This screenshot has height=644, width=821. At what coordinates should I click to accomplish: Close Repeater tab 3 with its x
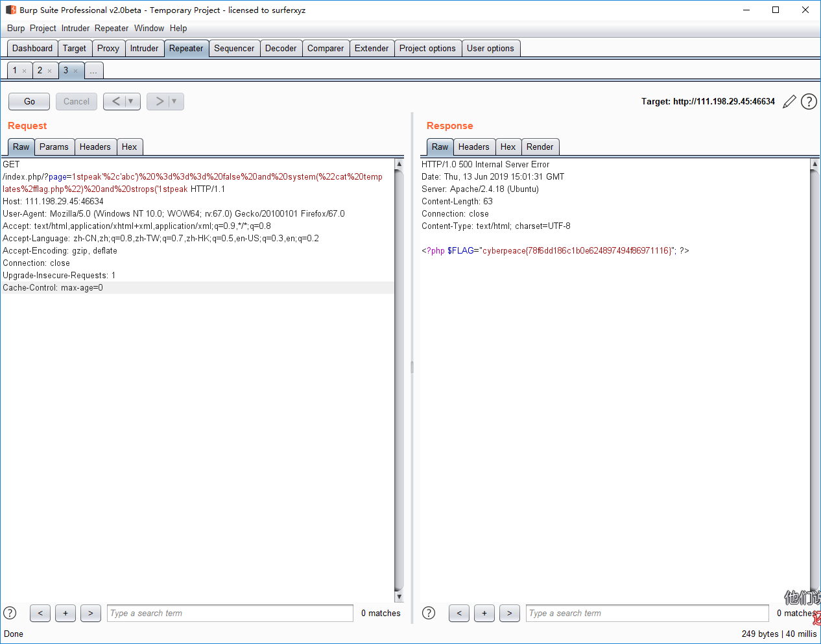tap(75, 71)
